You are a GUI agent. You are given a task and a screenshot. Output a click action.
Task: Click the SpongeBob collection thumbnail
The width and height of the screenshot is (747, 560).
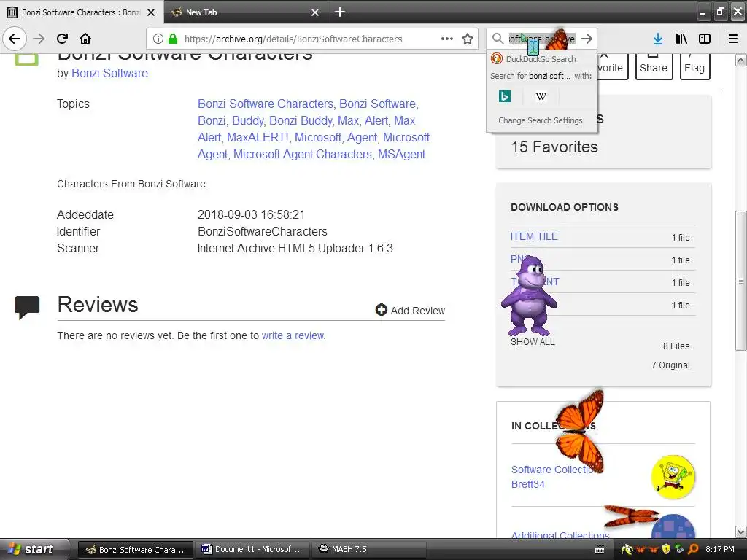[673, 477]
